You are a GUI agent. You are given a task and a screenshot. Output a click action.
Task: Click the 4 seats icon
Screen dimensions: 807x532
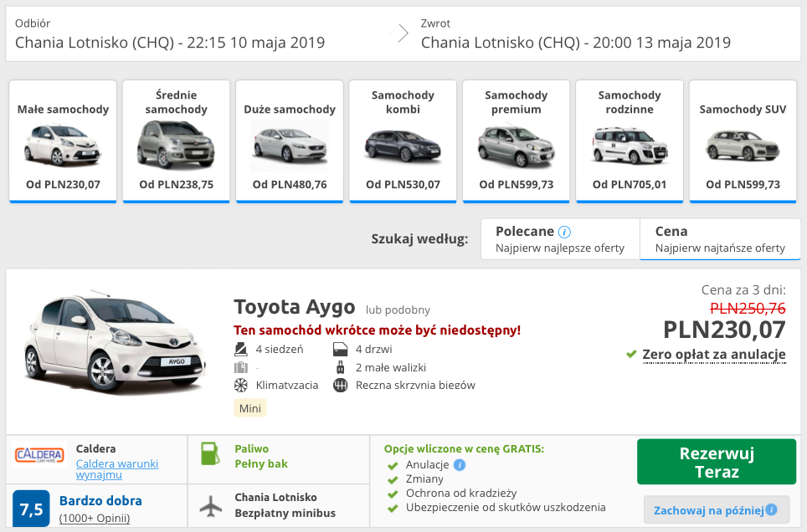click(240, 349)
